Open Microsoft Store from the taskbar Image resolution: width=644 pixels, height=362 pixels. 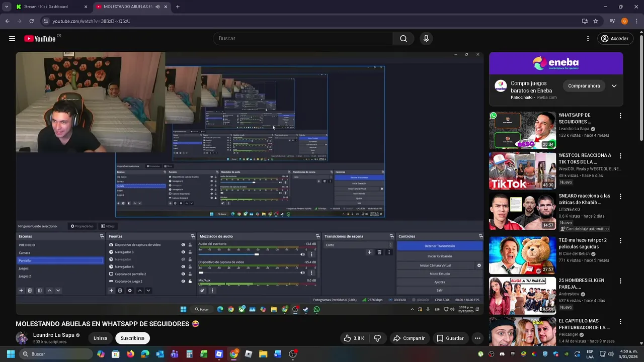point(116,354)
